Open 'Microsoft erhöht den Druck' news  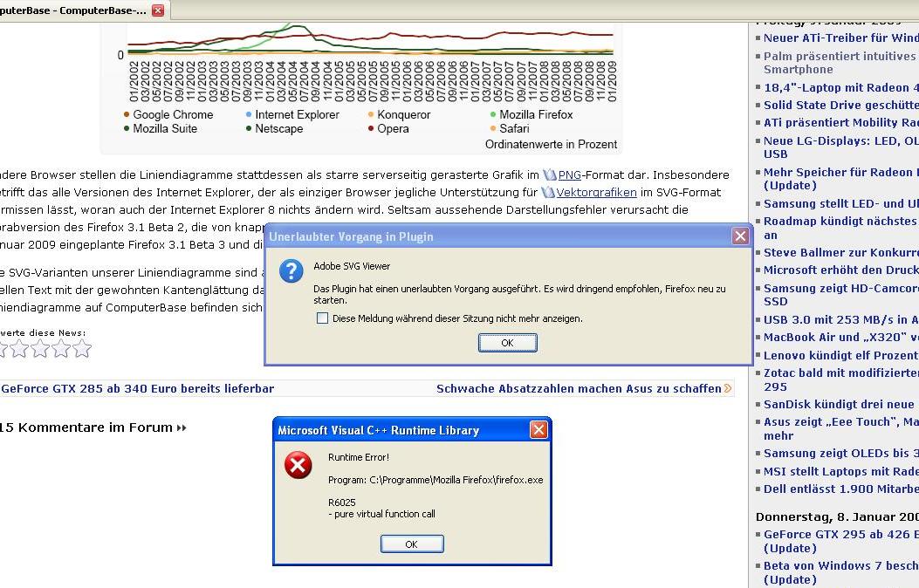[x=841, y=270]
